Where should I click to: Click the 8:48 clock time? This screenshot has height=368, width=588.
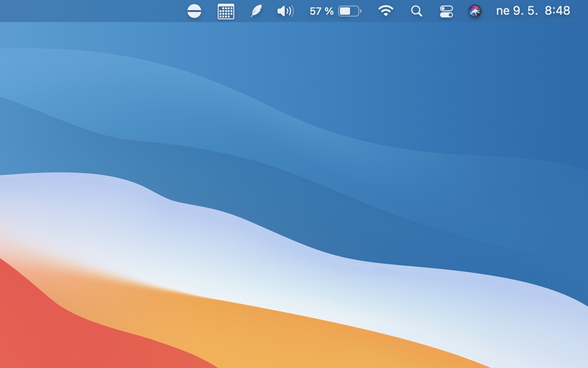click(x=557, y=11)
